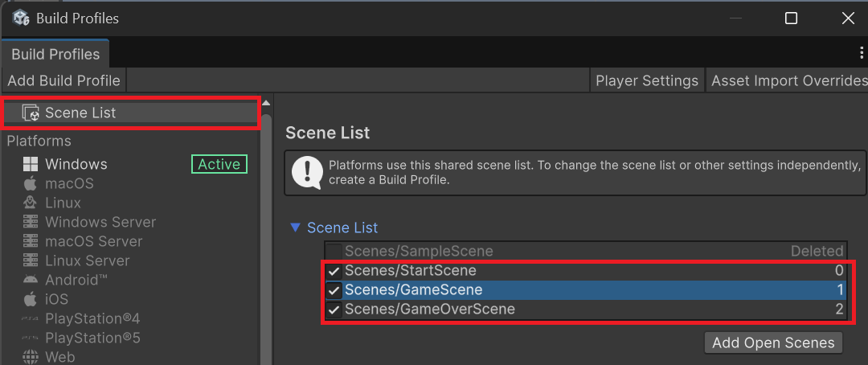Select Scene List in the sidebar

click(132, 113)
